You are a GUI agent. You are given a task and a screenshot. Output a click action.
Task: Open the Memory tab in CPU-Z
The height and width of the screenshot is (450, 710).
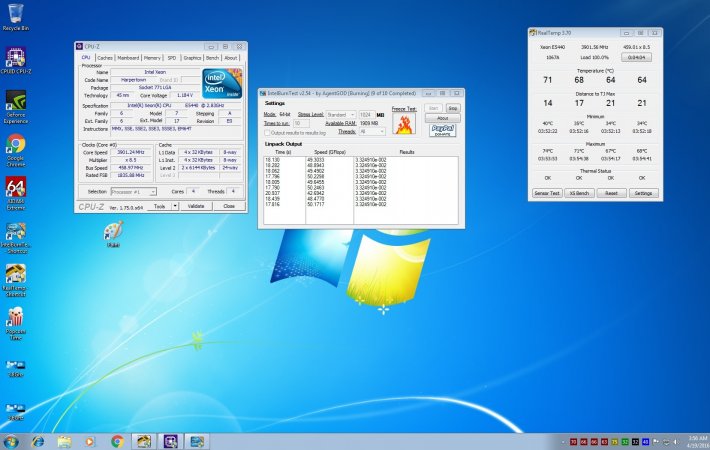coord(152,58)
